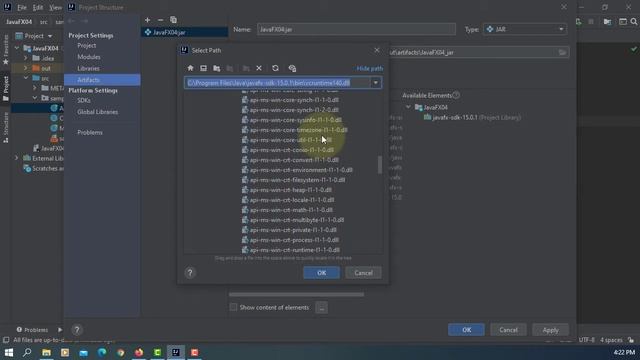640x360 pixels.
Task: Collapse JavaFX04 under Available Elements
Action: coord(408,107)
